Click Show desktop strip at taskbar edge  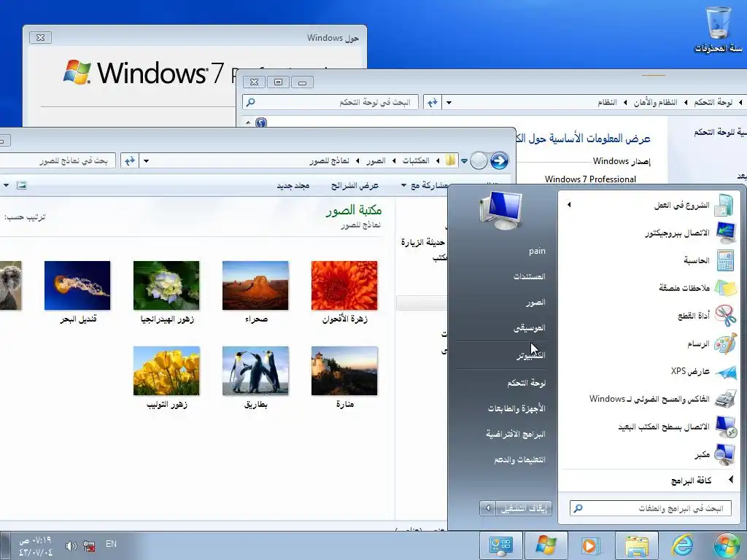click(x=4, y=546)
